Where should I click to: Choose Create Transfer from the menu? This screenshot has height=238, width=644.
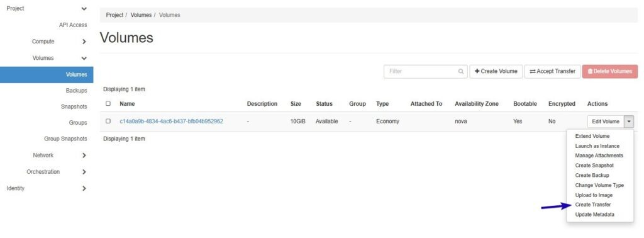click(x=592, y=205)
